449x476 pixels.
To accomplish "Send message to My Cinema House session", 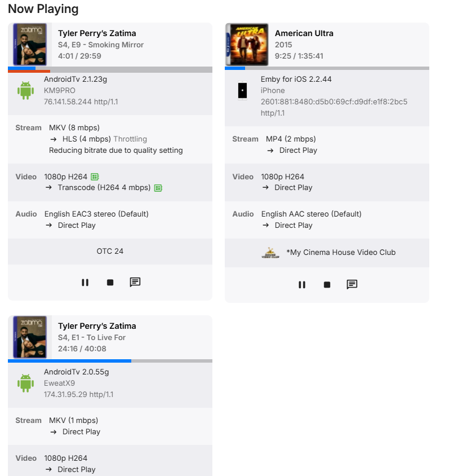I will [x=352, y=284].
